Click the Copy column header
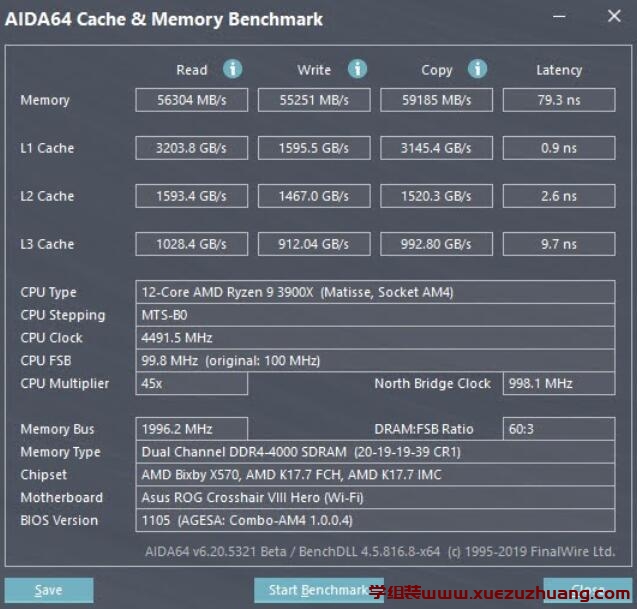Screen dimensions: 637x609 tap(437, 70)
